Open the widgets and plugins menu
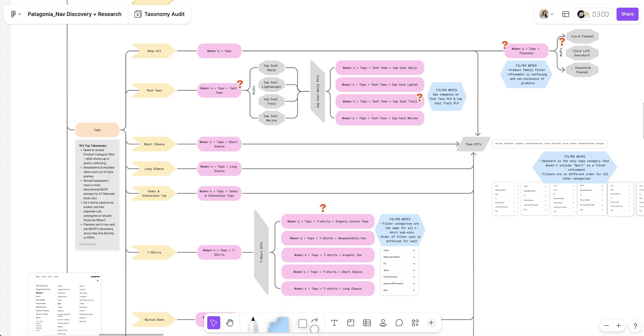Viewport: 644px width, 336px height. [415, 323]
